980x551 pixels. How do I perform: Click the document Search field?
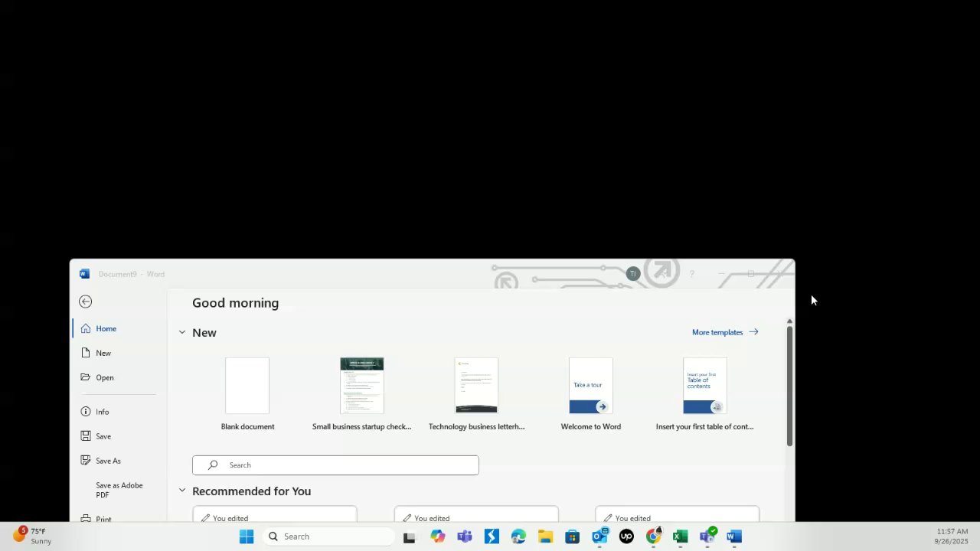[335, 465]
